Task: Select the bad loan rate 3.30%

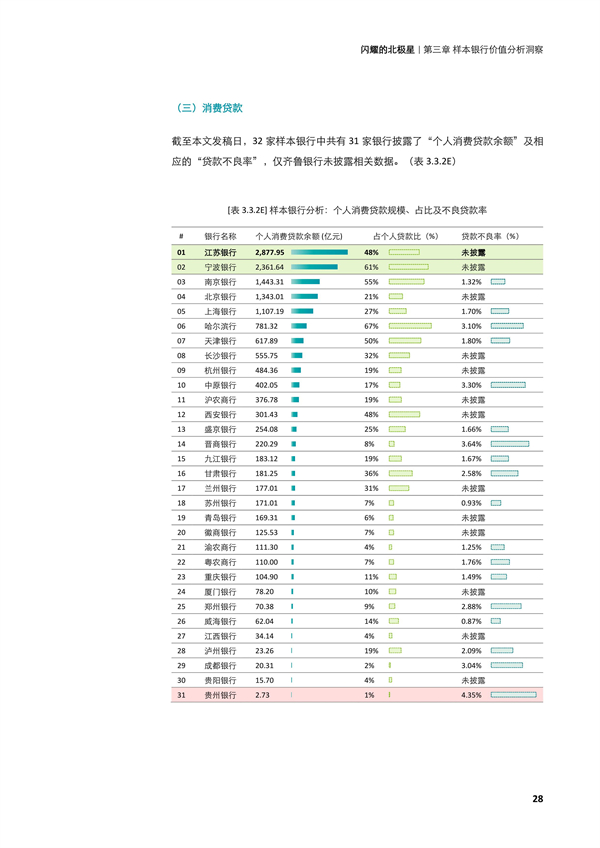Action: tap(471, 385)
